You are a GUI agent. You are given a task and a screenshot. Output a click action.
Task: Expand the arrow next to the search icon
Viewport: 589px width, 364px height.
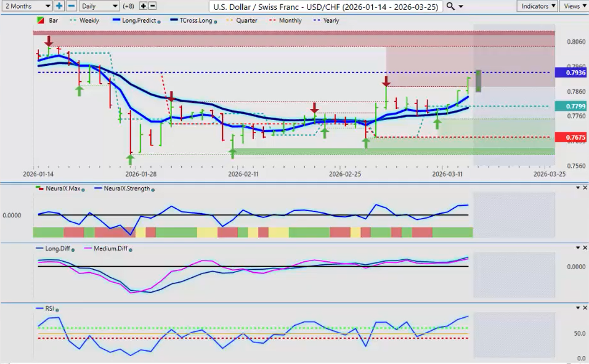[x=461, y=6]
